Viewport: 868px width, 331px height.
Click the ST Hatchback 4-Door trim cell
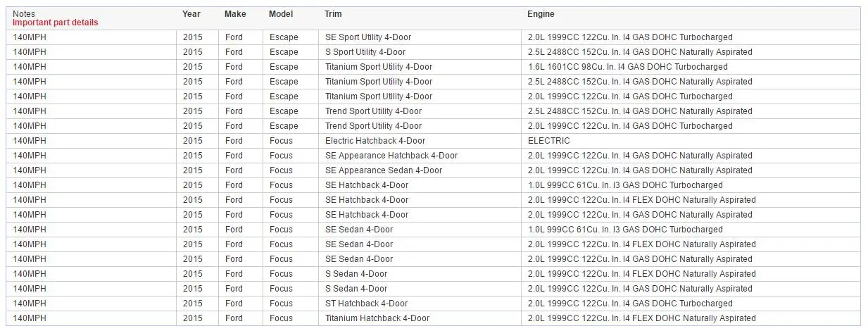tap(366, 304)
